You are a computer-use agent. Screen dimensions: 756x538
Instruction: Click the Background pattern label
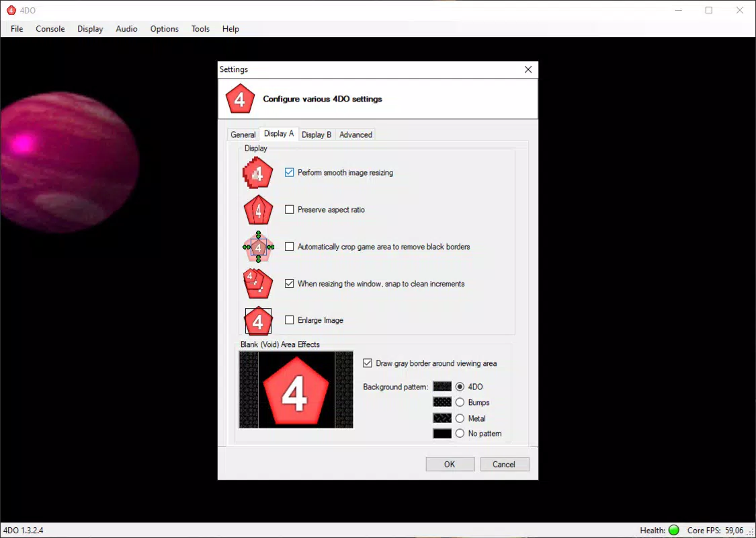tap(395, 387)
